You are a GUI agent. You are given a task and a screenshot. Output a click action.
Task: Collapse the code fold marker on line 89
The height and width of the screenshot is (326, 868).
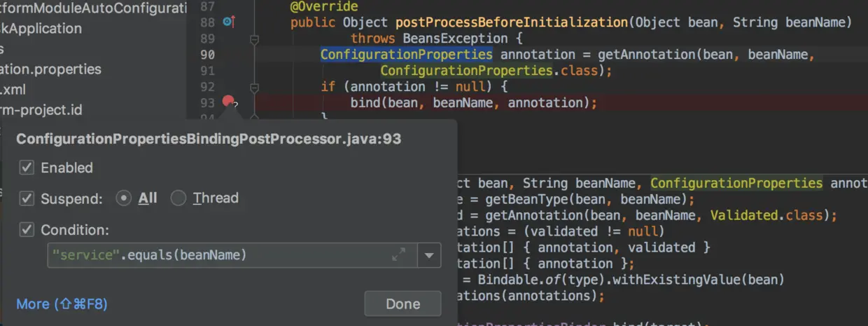[x=254, y=39]
